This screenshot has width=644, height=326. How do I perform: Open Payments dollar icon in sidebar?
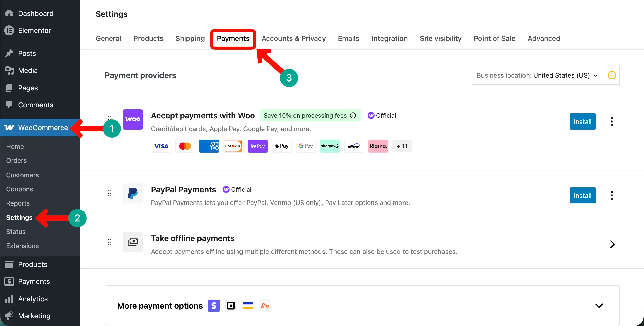(x=9, y=281)
